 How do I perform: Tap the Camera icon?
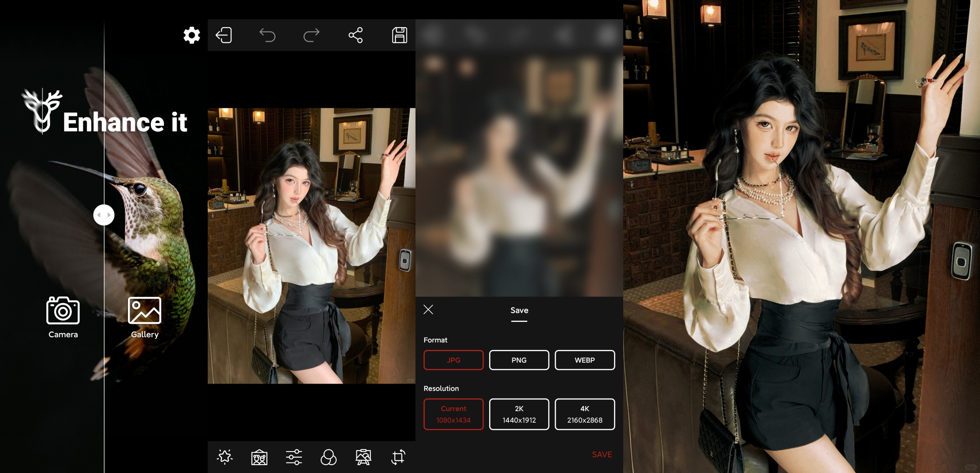click(63, 311)
